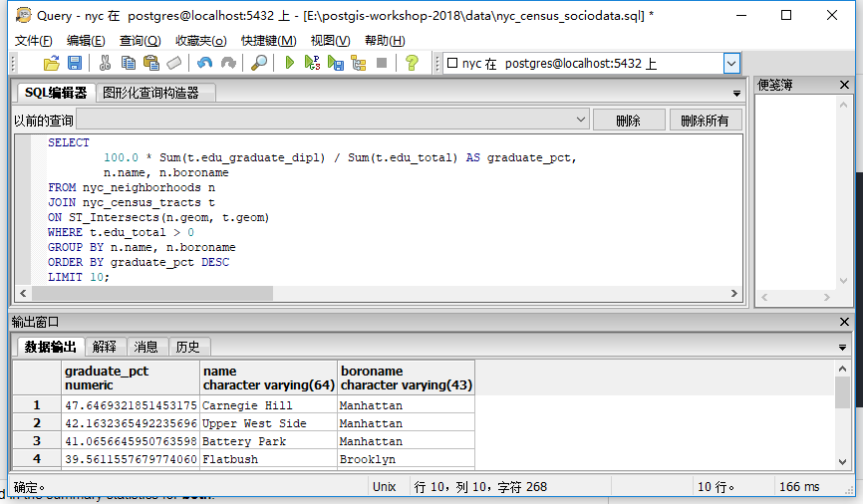Screen dimensions: 863x504
Task: Click the scratch pad scroll up arrow
Action: tap(843, 105)
